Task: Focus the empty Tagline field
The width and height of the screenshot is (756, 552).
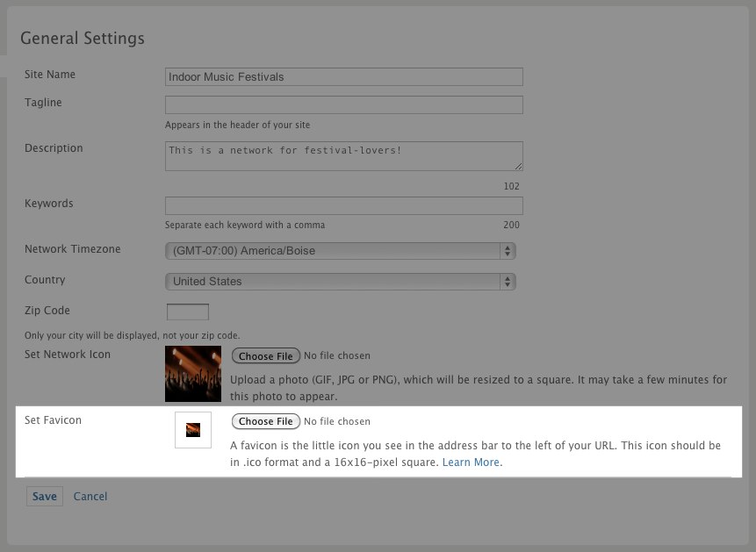Action: tap(344, 104)
